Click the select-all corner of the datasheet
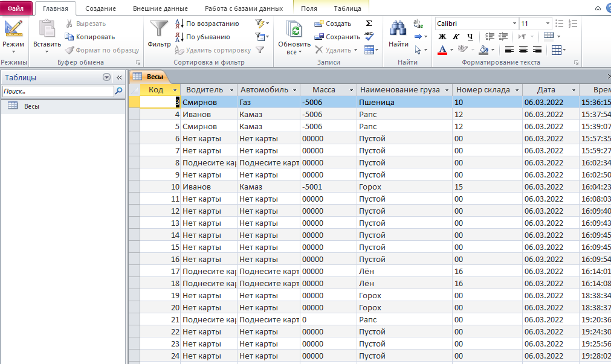Screen dimensions: 611x364 (134, 90)
